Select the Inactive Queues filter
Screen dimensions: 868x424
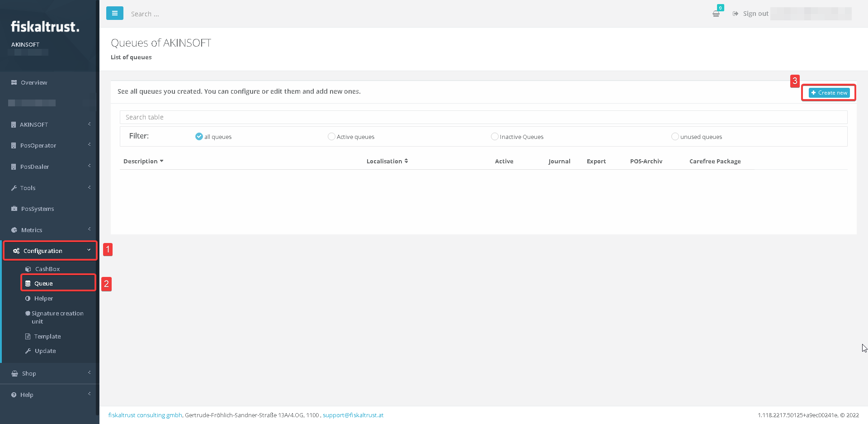[495, 137]
